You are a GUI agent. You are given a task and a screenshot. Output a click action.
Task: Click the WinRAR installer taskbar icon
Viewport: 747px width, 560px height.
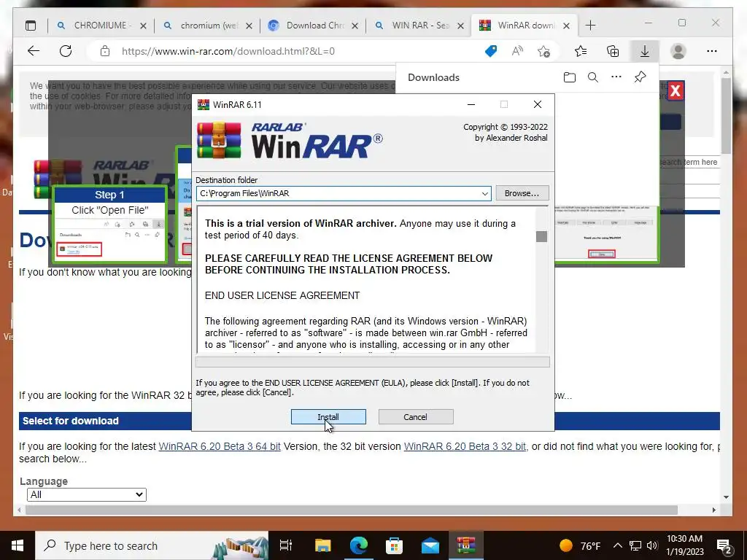pos(466,545)
